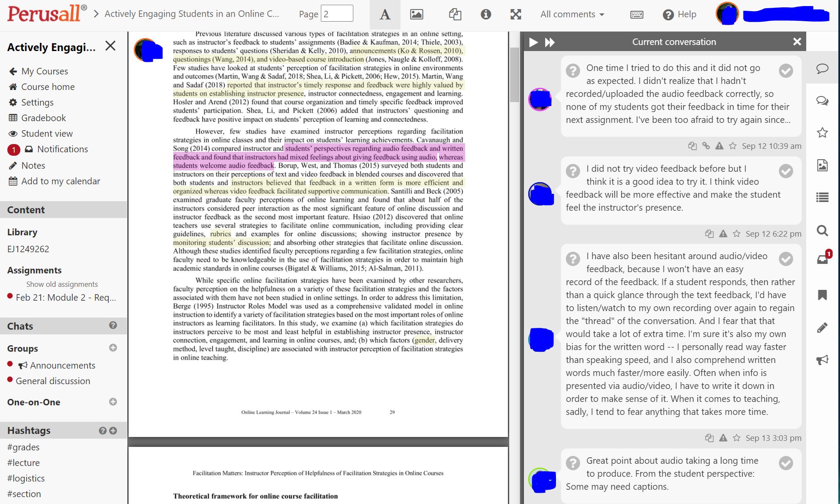Open keyboard shortcuts
This screenshot has width=840, height=504.
point(636,14)
